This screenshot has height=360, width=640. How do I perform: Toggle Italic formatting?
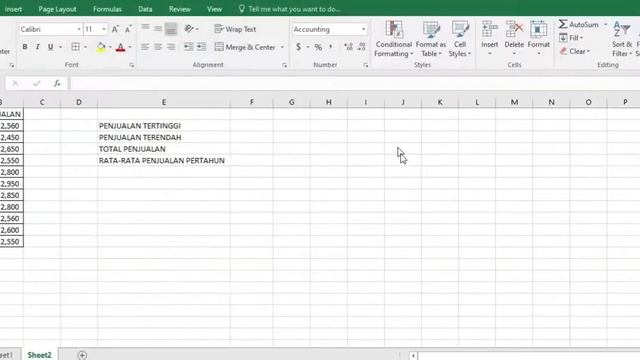click(x=38, y=47)
